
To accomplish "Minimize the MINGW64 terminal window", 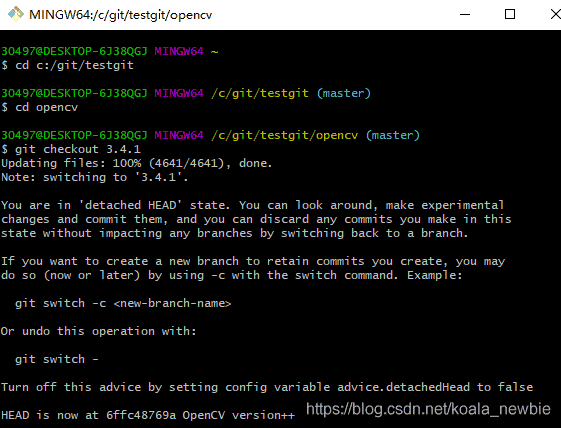I will (x=465, y=14).
